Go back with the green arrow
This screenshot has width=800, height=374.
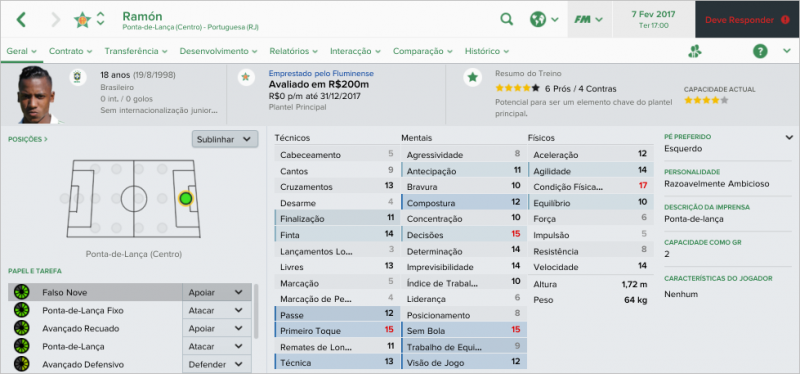pyautogui.click(x=20, y=19)
